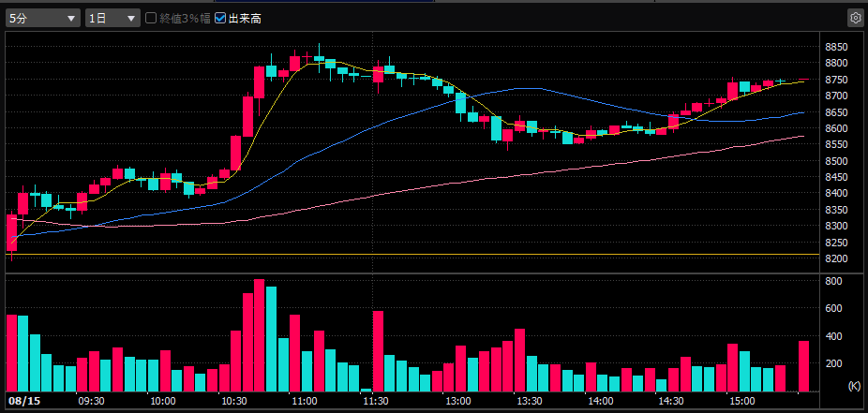Click the 10:00 time axis label
Image resolution: width=868 pixels, height=413 pixels.
click(x=163, y=400)
